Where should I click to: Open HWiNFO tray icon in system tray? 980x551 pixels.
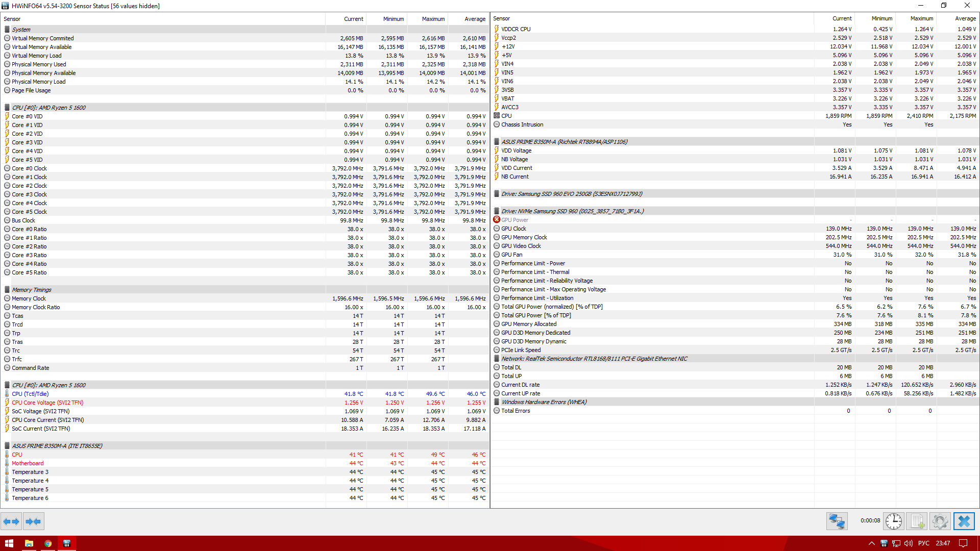coord(884,543)
